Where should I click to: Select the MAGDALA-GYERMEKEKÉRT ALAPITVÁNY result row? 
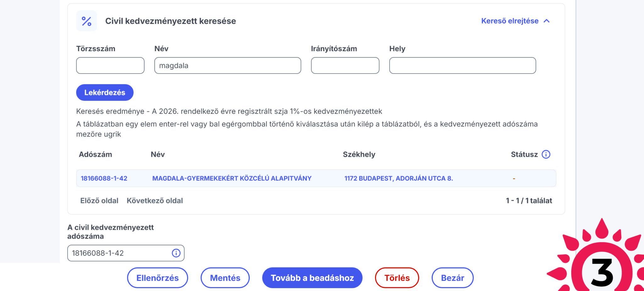click(x=232, y=178)
